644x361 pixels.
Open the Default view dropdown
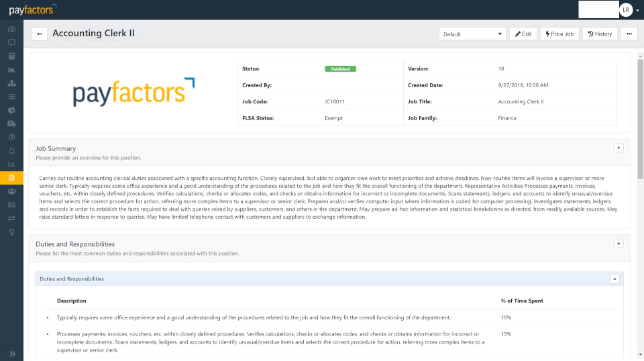pos(472,34)
